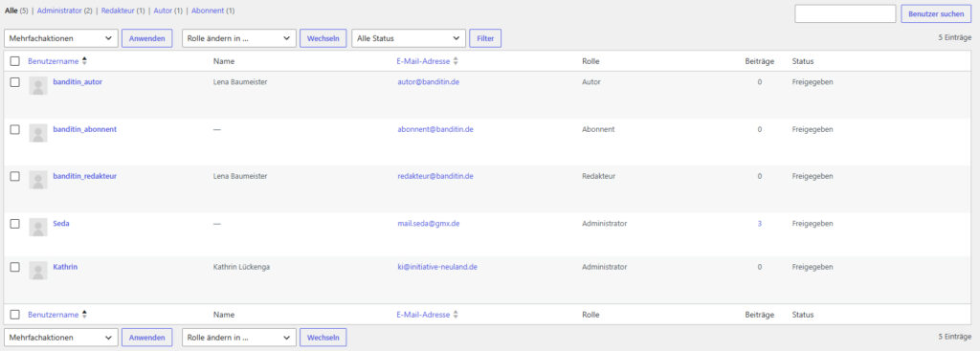Click email autor@banditin.de
980x351 pixels.
(x=428, y=82)
